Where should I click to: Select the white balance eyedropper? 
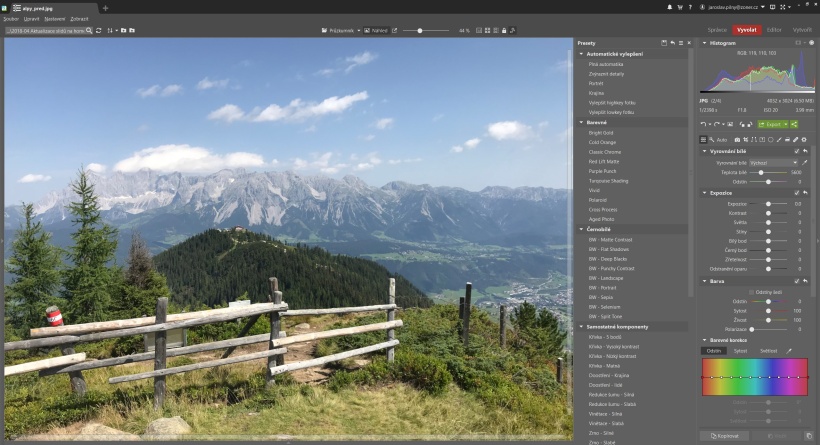click(x=805, y=163)
